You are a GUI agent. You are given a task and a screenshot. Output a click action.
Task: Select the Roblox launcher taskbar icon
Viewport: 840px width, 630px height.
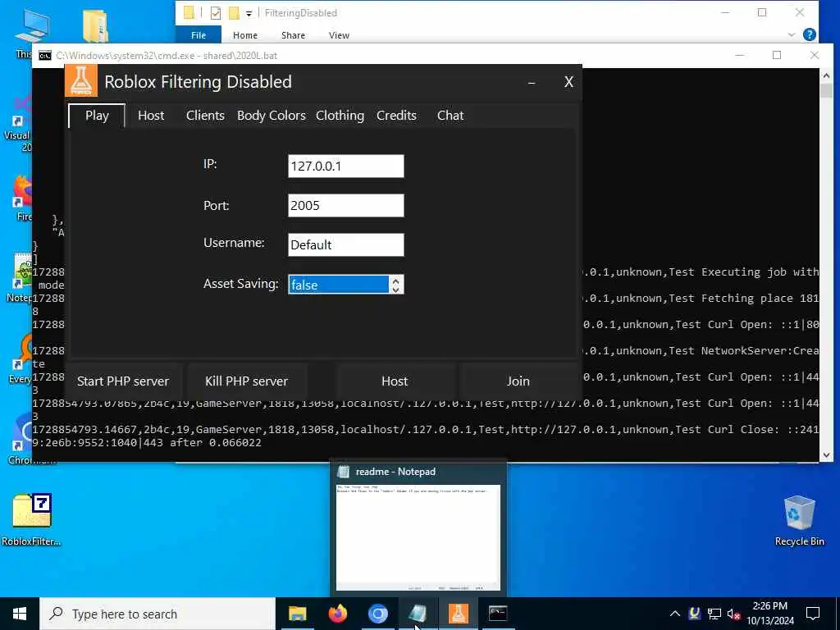[x=458, y=614]
